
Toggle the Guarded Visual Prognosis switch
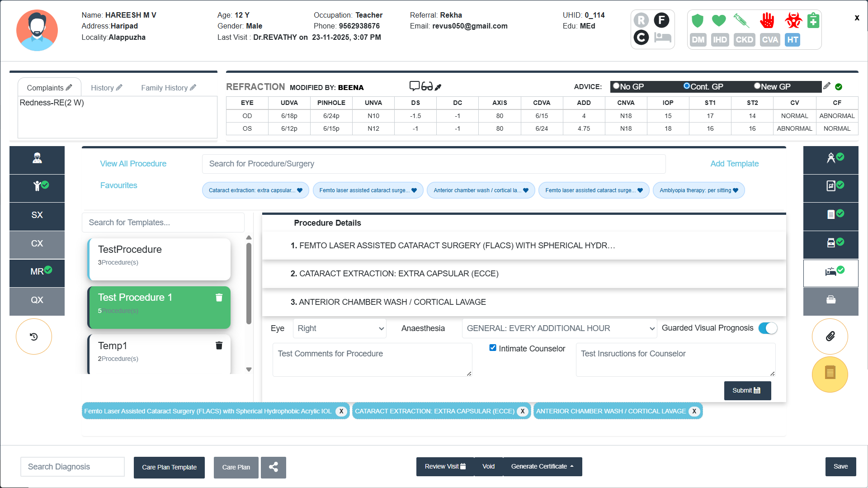(768, 328)
